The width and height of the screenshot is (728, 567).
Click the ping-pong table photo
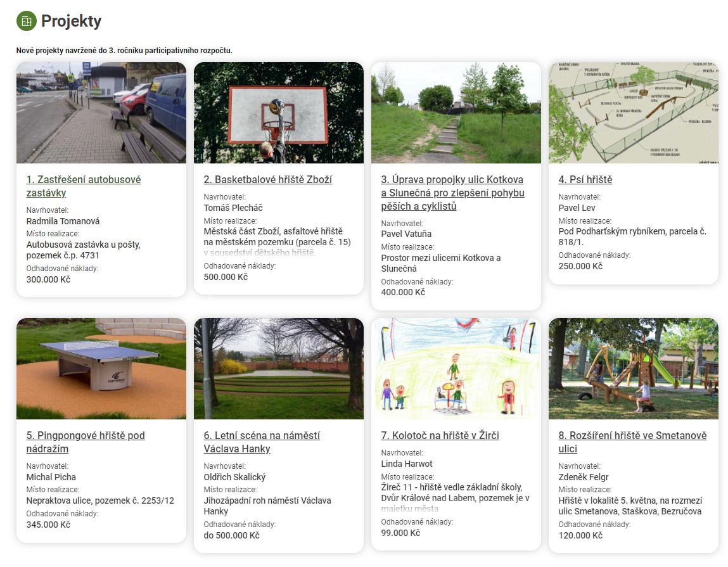click(x=101, y=368)
